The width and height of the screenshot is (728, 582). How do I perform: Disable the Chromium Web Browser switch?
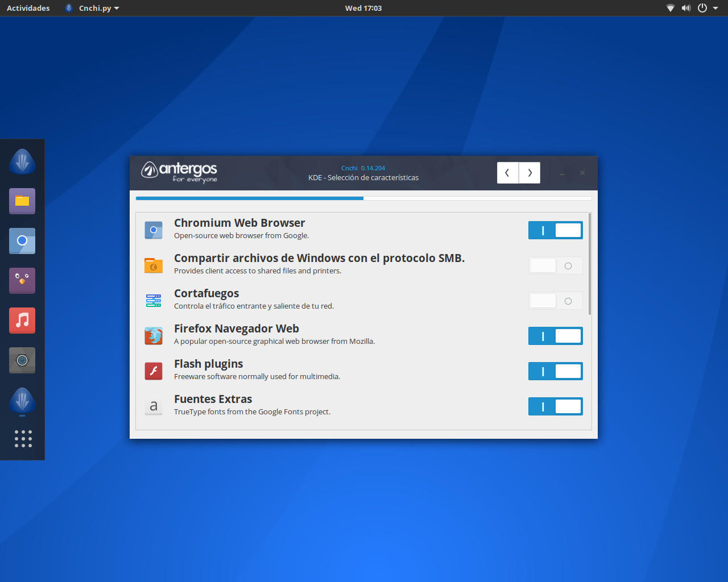[556, 230]
